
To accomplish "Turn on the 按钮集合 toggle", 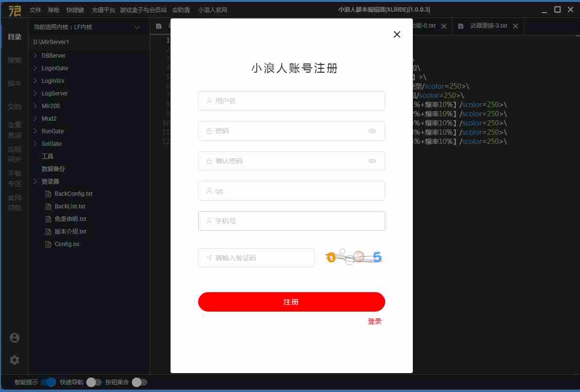I will [139, 382].
